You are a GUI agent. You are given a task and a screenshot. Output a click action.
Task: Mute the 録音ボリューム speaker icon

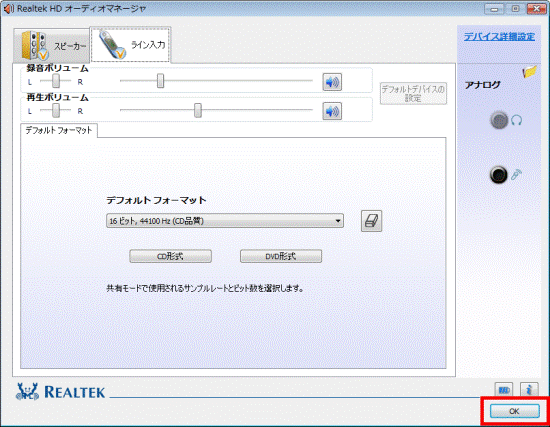pyautogui.click(x=332, y=82)
